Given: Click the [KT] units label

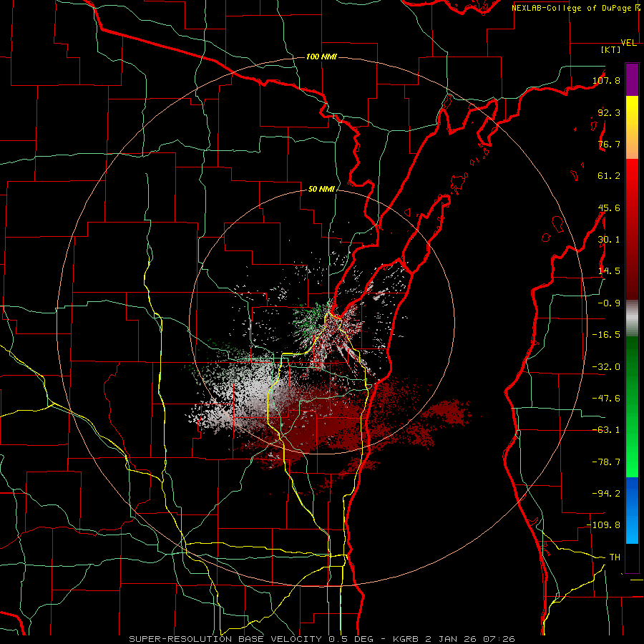Looking at the screenshot, I should (611, 49).
